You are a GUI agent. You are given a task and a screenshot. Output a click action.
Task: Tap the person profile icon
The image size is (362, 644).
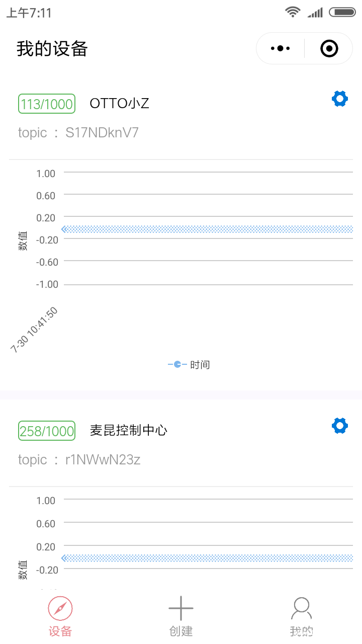pos(301,609)
